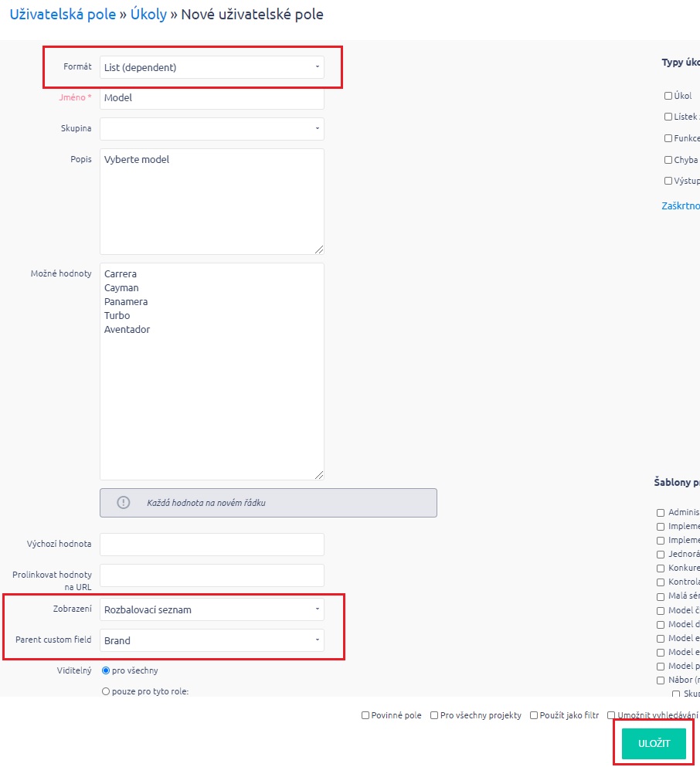Check the Chyba task type checkbox

[x=668, y=160]
